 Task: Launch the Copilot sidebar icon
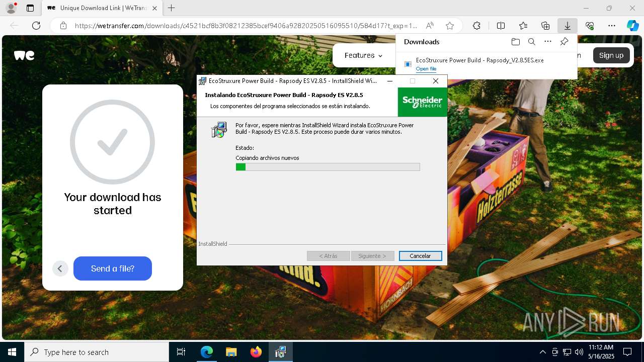[x=632, y=26]
